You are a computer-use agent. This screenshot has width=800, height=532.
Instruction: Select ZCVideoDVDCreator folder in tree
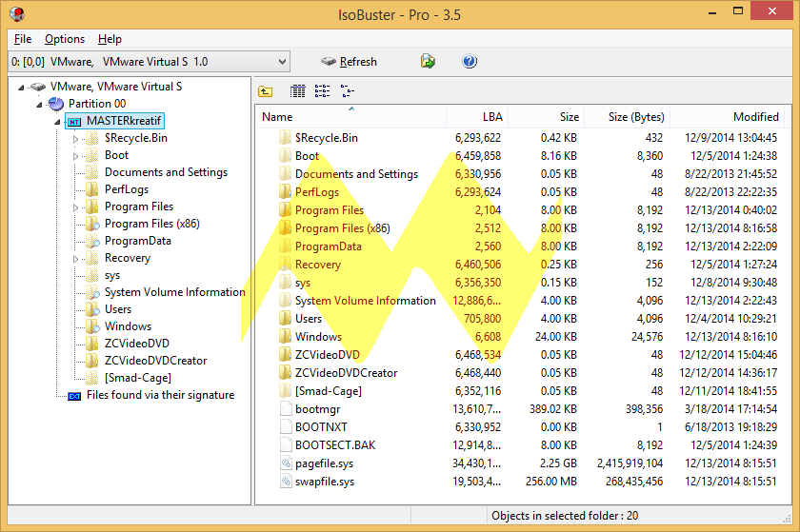(x=155, y=361)
